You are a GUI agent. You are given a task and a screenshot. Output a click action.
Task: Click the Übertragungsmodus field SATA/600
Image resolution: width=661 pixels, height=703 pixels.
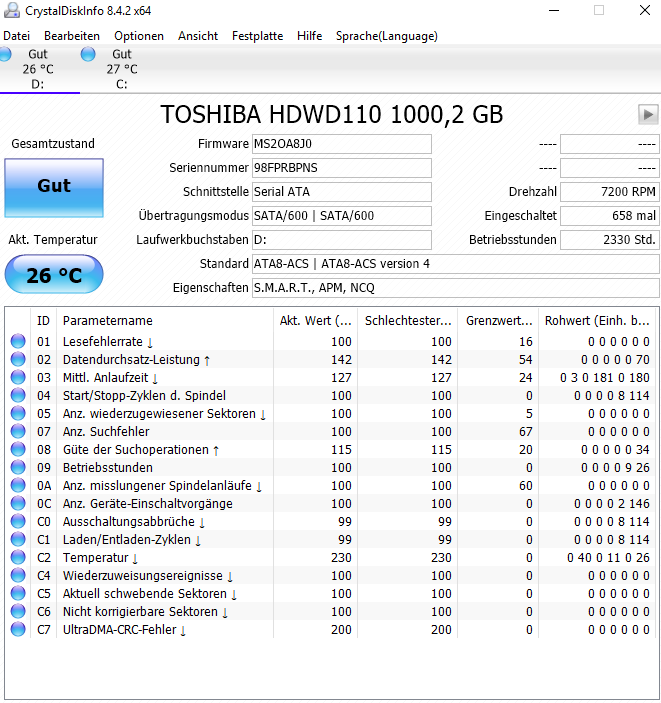[342, 216]
